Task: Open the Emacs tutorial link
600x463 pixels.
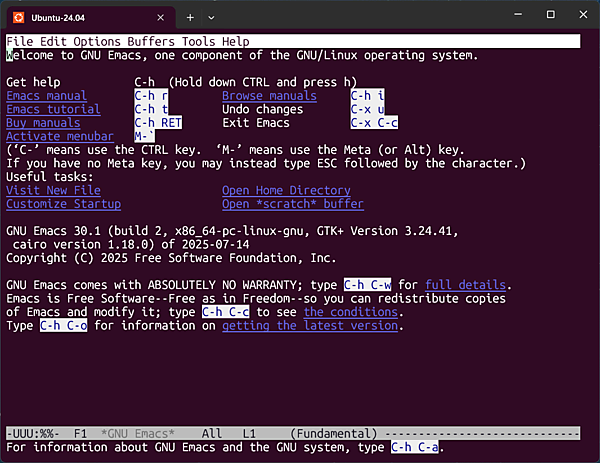Action: tap(54, 109)
